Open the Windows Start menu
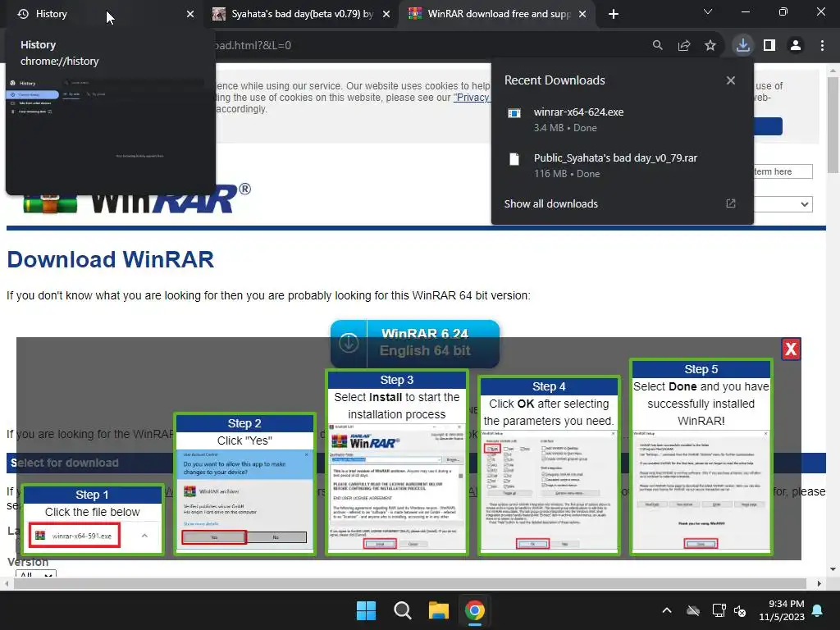 click(367, 610)
